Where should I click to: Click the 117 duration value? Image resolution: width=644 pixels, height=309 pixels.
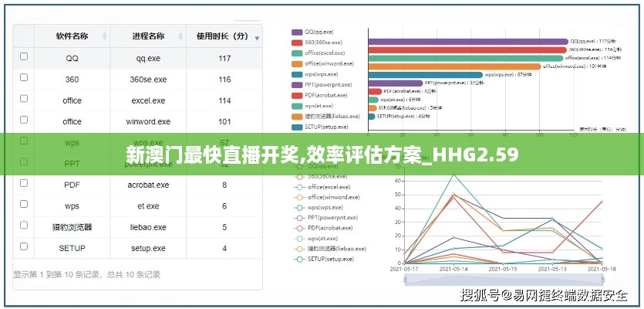224,59
